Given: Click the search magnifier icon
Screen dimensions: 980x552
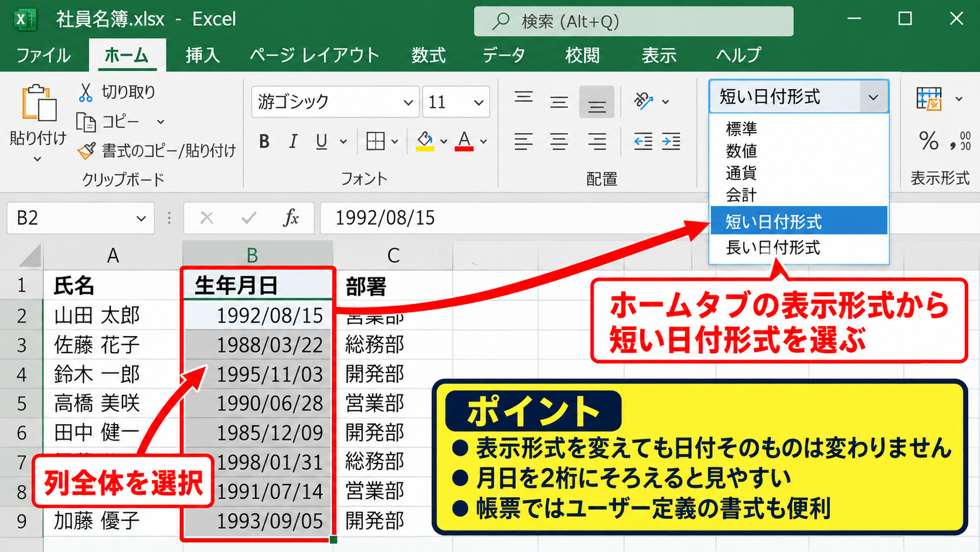Looking at the screenshot, I should (501, 22).
